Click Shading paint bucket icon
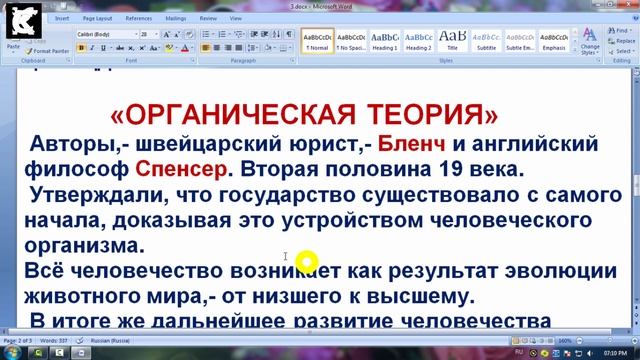The height and width of the screenshot is (360, 640). coord(269,48)
